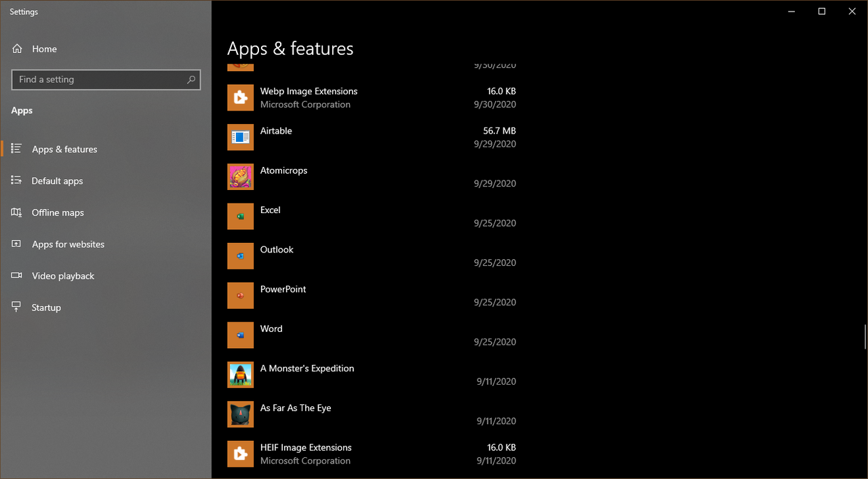Focus the Find a setting search box
This screenshot has height=479, width=868.
point(106,79)
